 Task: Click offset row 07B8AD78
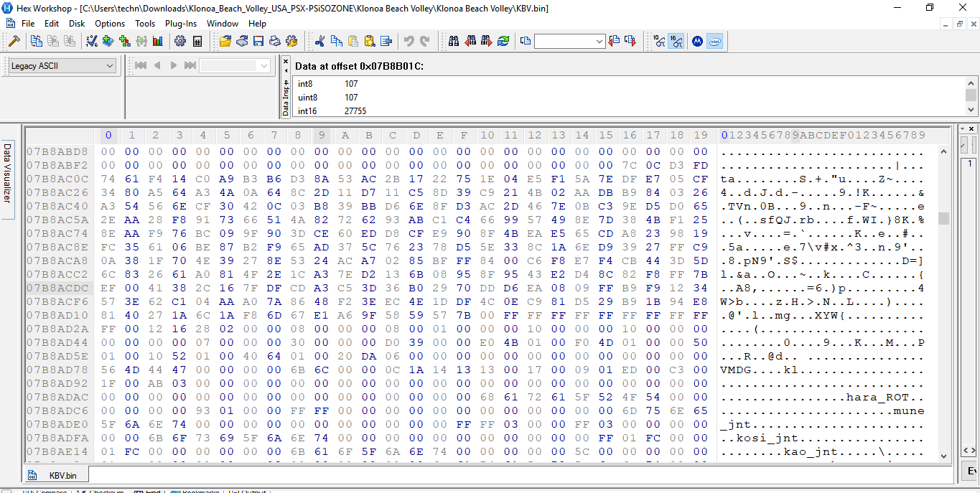click(57, 370)
